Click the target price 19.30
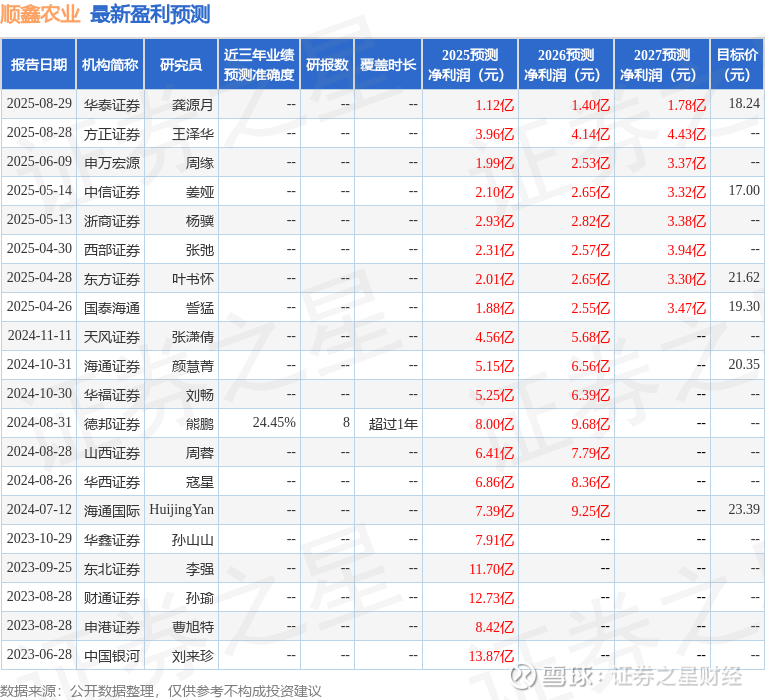The width and height of the screenshot is (765, 700). pos(744,306)
